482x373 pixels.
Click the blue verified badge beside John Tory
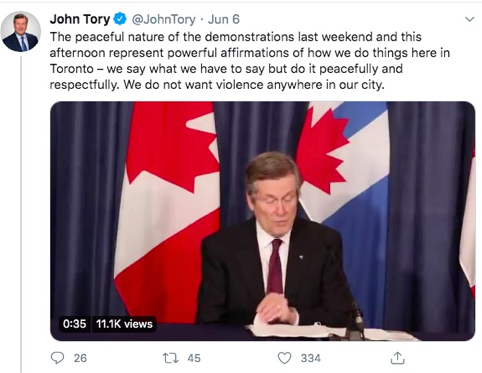[x=120, y=19]
